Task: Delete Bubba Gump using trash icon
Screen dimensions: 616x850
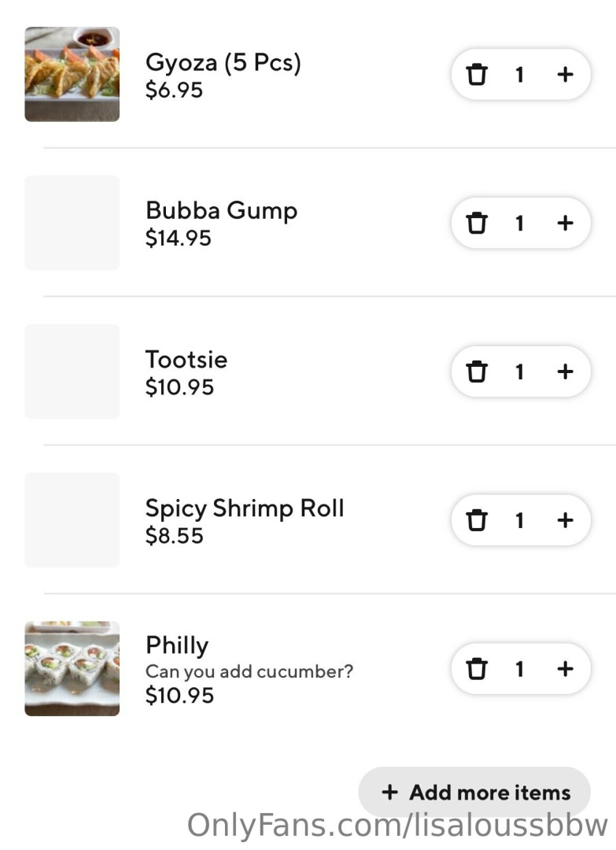Action: coord(477,224)
